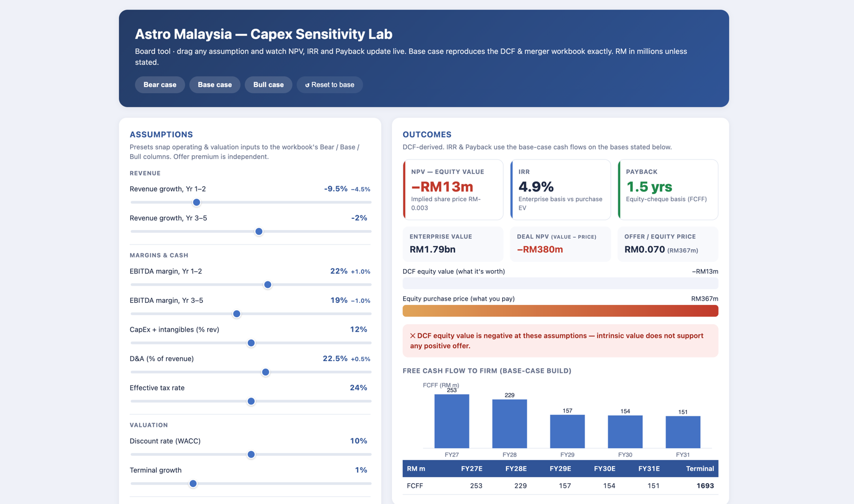Click the 10% WACC value
The height and width of the screenshot is (504, 854).
(359, 441)
